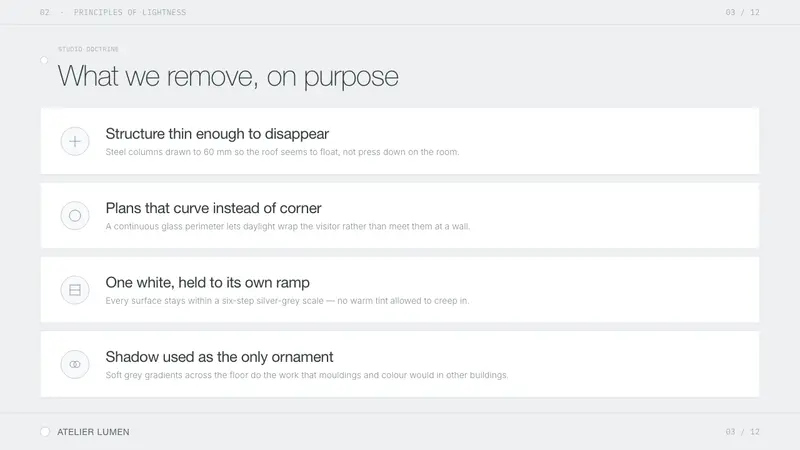Click the small circle beside the slide title
This screenshot has width=800, height=450.
[44, 60]
